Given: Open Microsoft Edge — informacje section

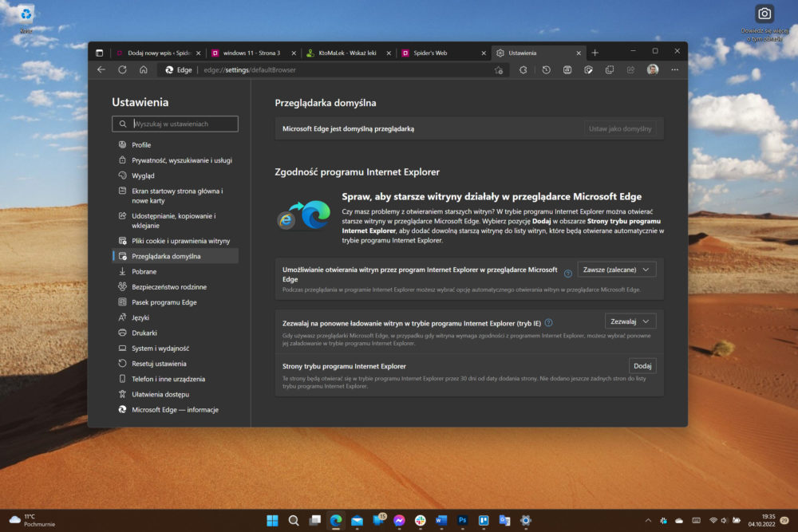Looking at the screenshot, I should pyautogui.click(x=175, y=409).
